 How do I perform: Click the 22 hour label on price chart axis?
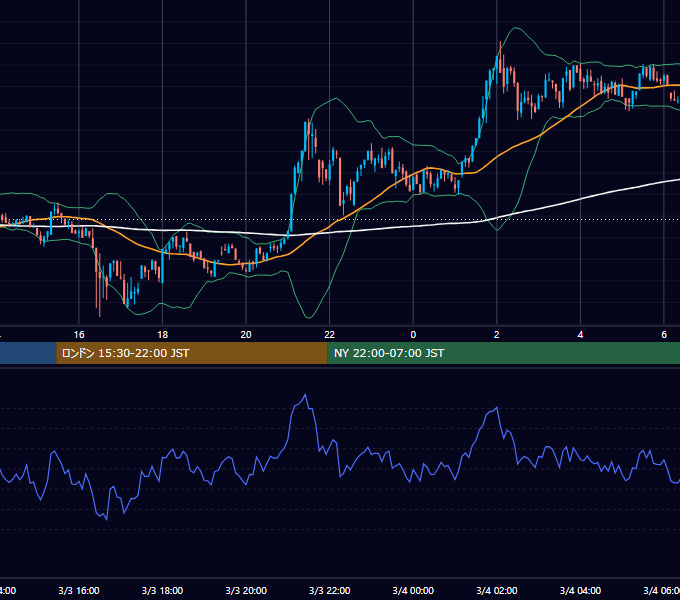pos(330,335)
